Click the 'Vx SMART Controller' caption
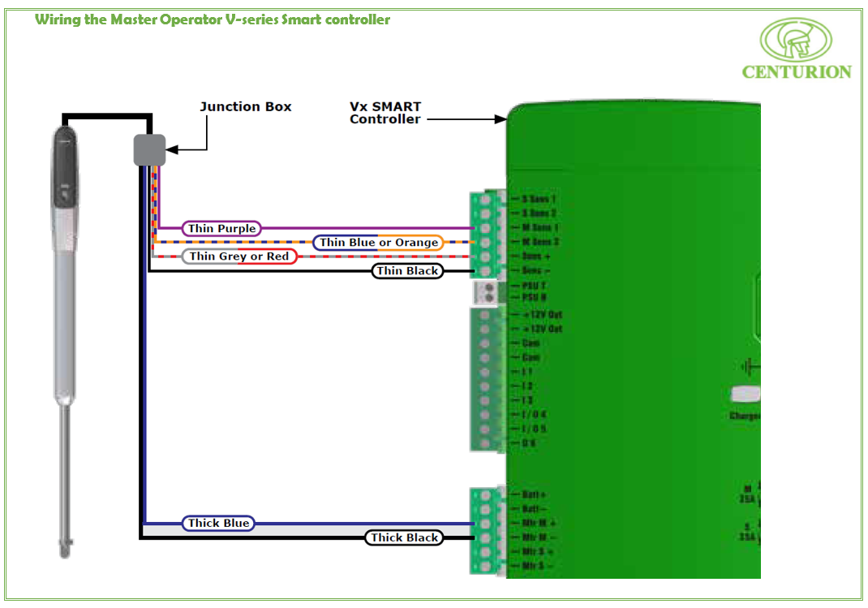 click(385, 113)
